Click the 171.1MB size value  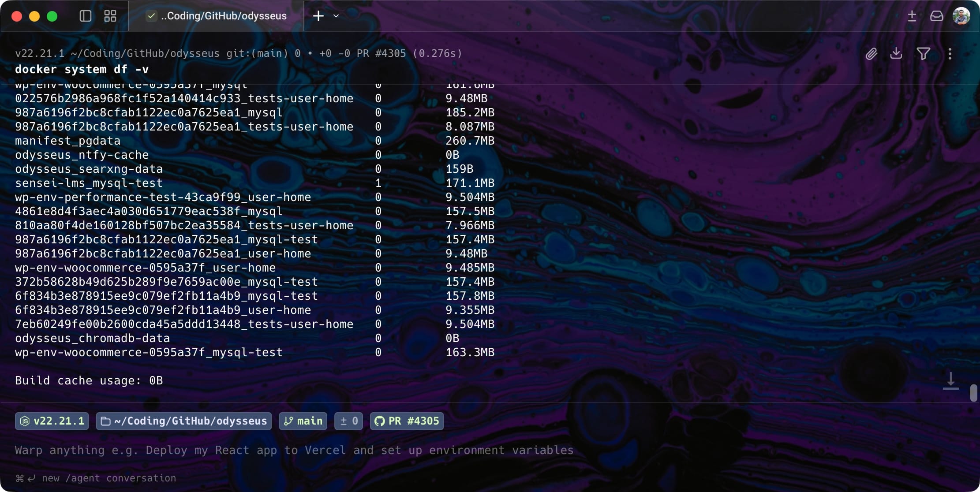coord(470,183)
